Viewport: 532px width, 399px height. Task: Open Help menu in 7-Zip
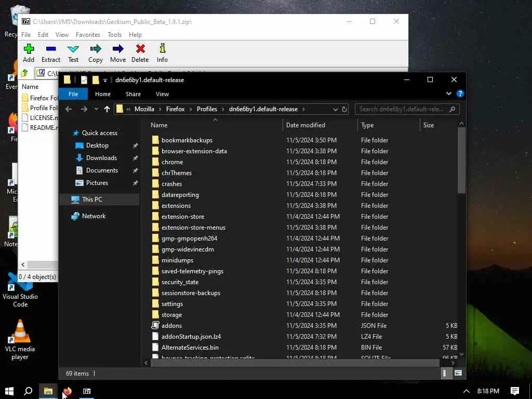click(135, 35)
